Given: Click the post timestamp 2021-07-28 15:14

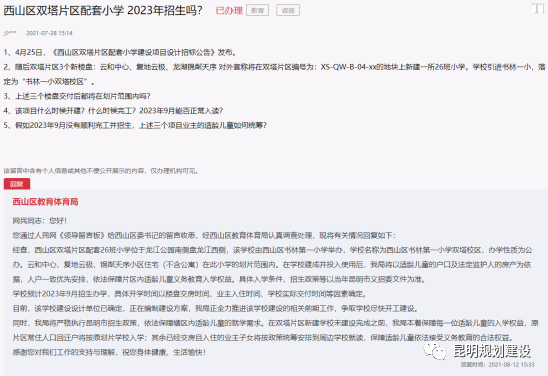Looking at the screenshot, I should click(49, 33).
